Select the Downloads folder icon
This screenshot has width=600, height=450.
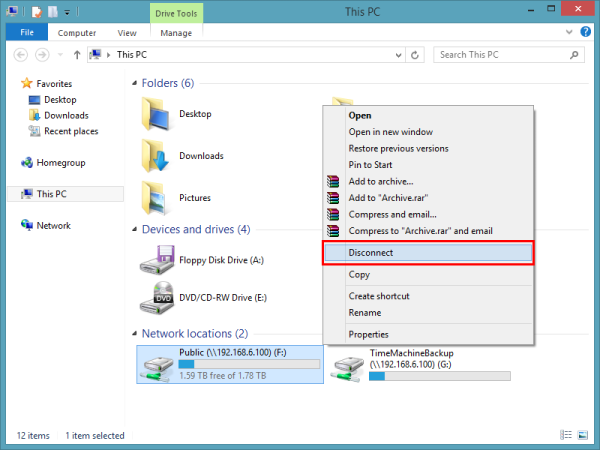click(155, 156)
